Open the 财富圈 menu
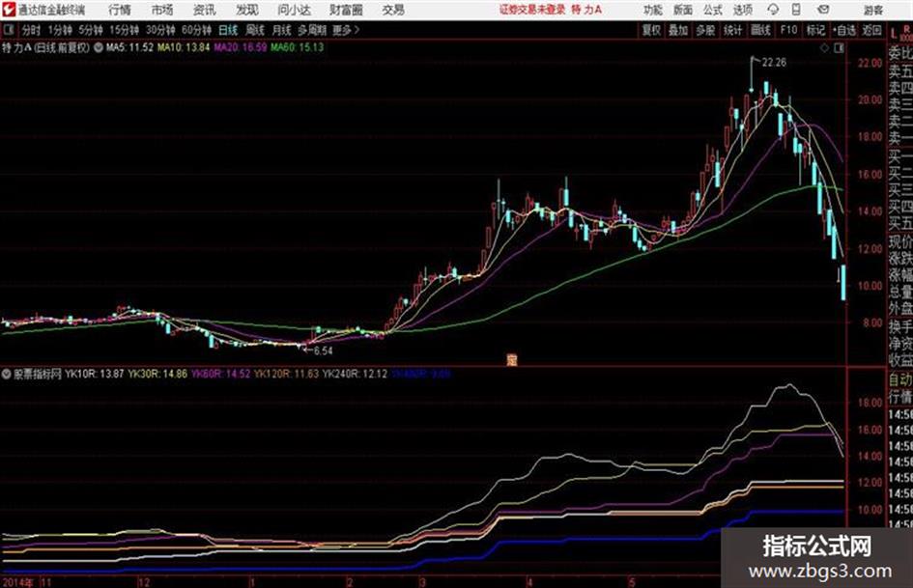 pyautogui.click(x=347, y=10)
